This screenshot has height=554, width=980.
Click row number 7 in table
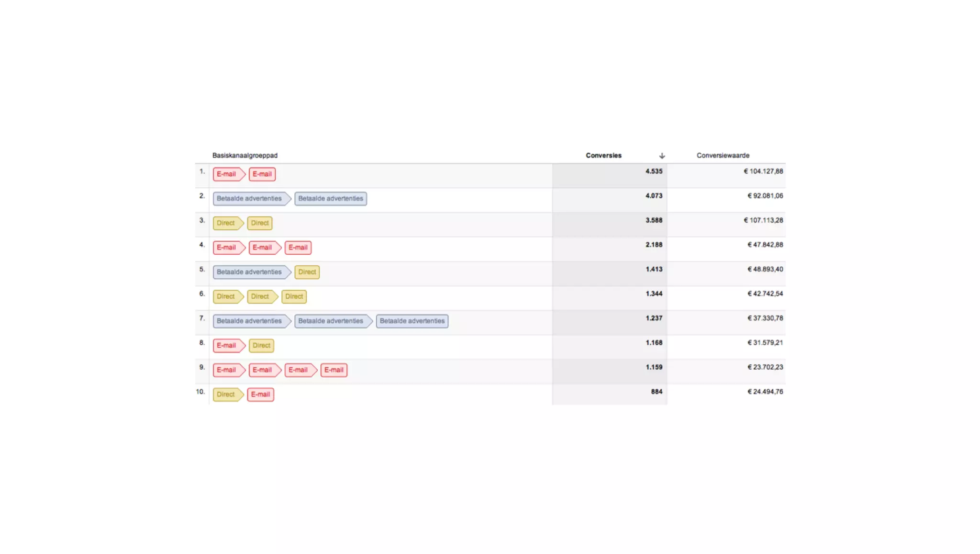pyautogui.click(x=202, y=318)
